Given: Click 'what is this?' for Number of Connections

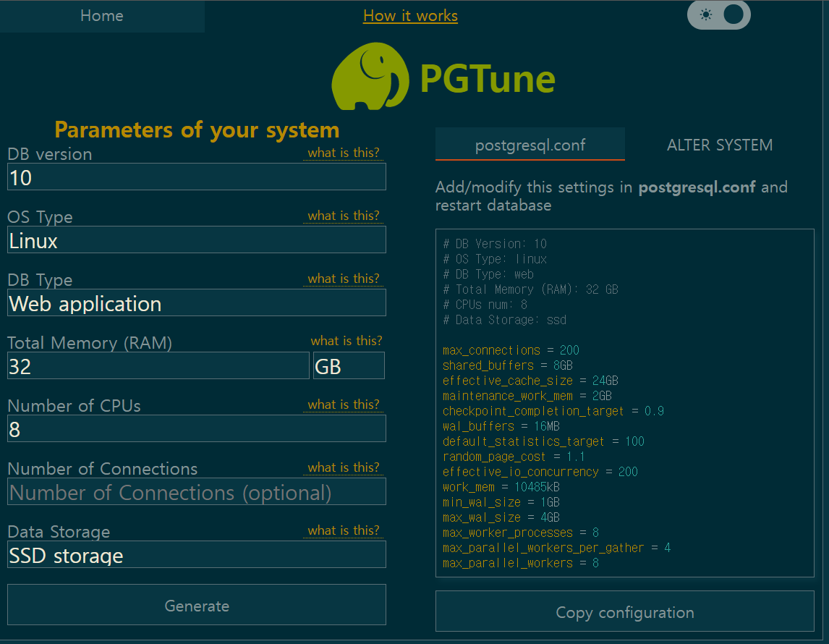Looking at the screenshot, I should [343, 467].
